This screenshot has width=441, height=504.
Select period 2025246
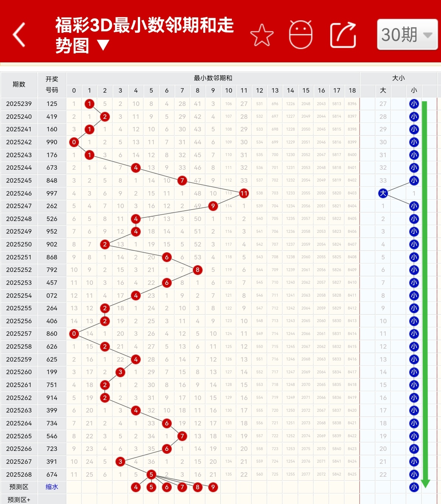click(x=19, y=193)
